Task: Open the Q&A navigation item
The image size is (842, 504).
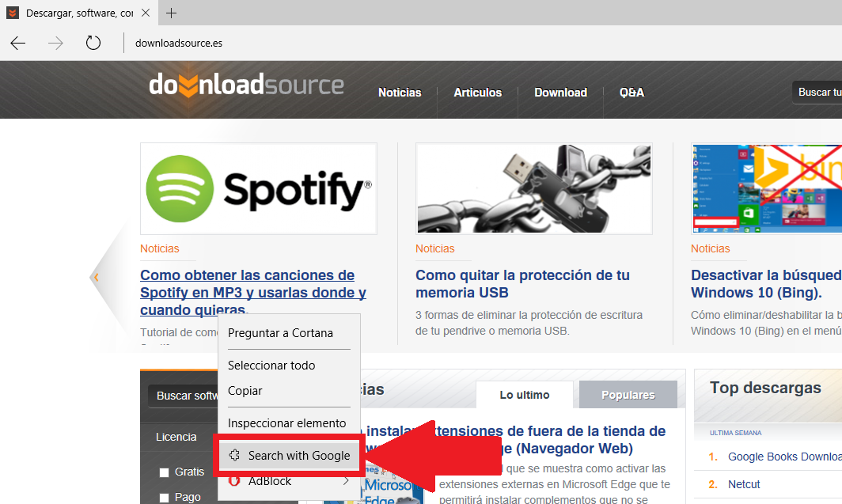Action: coord(631,93)
